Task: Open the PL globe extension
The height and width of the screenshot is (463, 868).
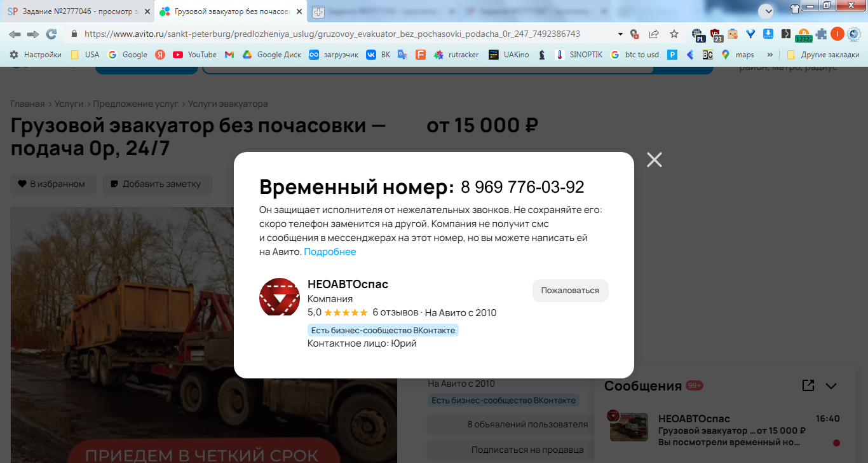Action: tap(698, 34)
